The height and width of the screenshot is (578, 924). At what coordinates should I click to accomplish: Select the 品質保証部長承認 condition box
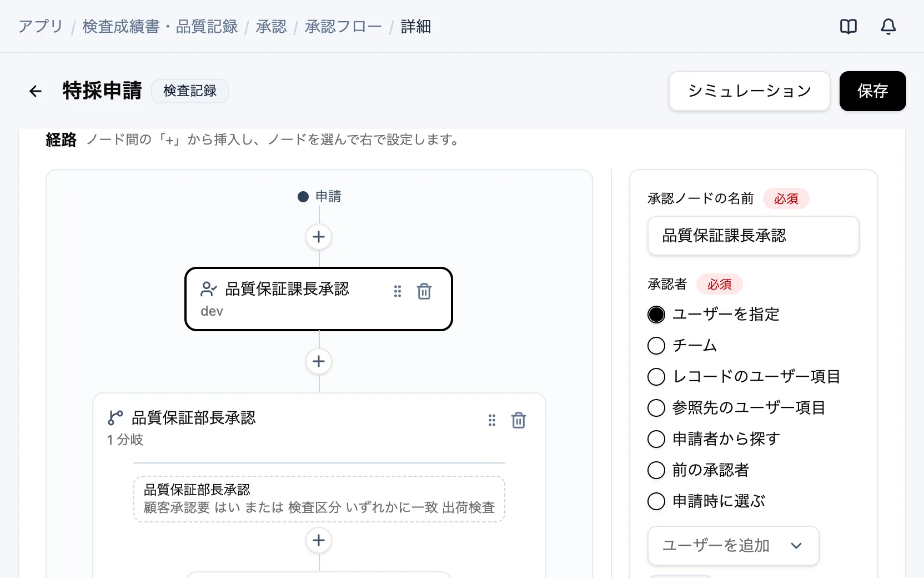319,499
